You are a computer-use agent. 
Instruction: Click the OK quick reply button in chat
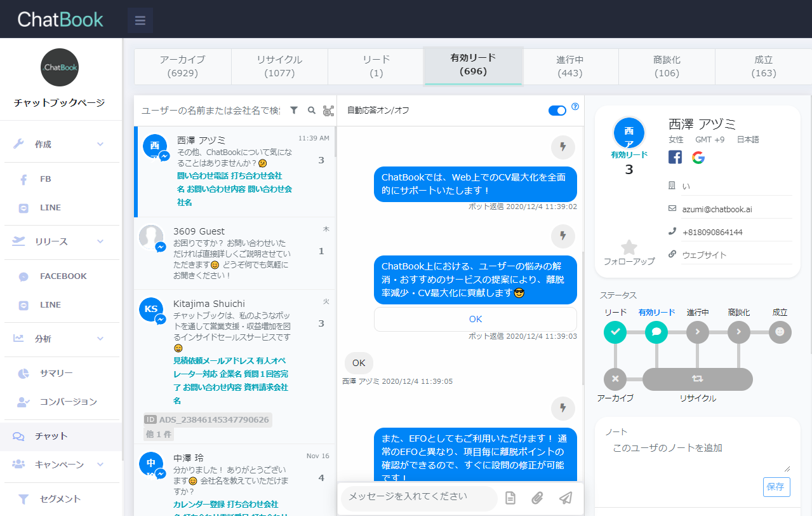476,319
